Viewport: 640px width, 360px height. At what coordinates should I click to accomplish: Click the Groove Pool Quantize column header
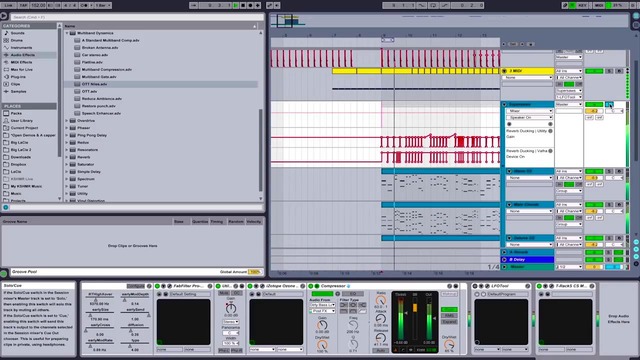tap(200, 222)
